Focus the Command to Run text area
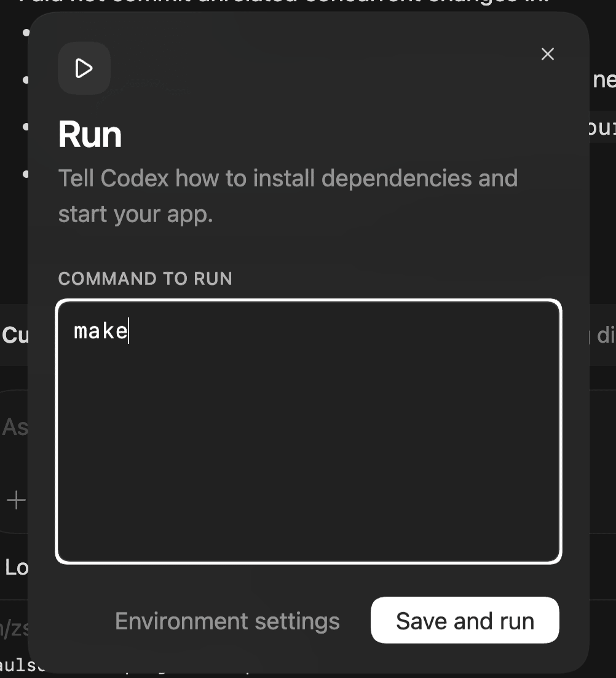 click(x=308, y=443)
